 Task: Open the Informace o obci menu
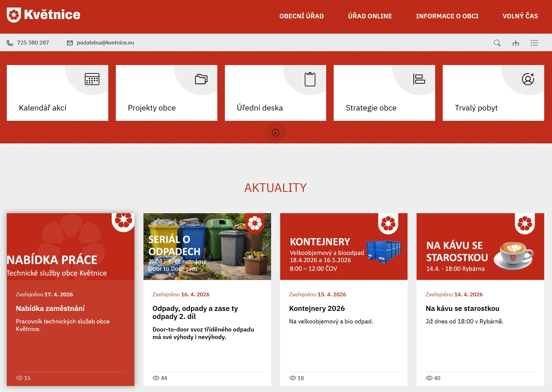447,16
